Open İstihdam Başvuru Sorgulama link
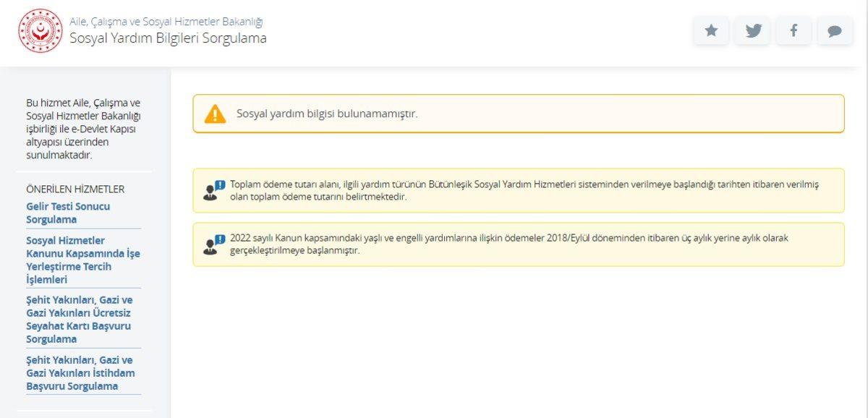The image size is (868, 418). (82, 373)
